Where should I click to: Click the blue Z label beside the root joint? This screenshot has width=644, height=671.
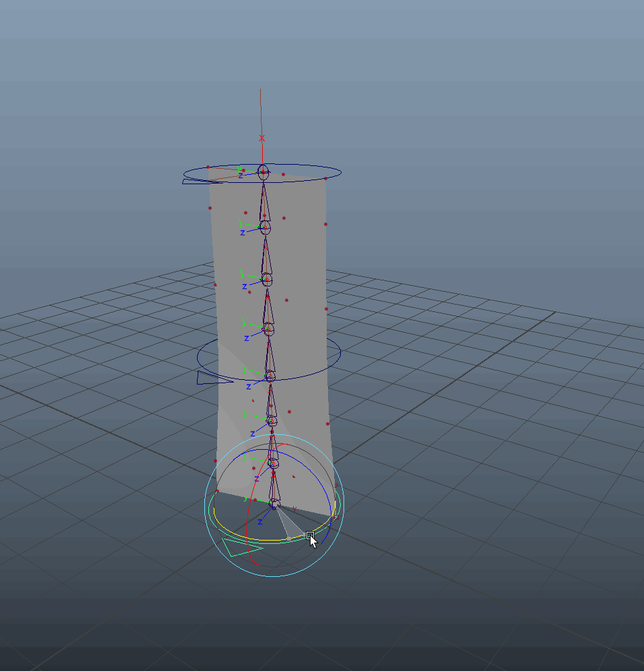tap(260, 522)
